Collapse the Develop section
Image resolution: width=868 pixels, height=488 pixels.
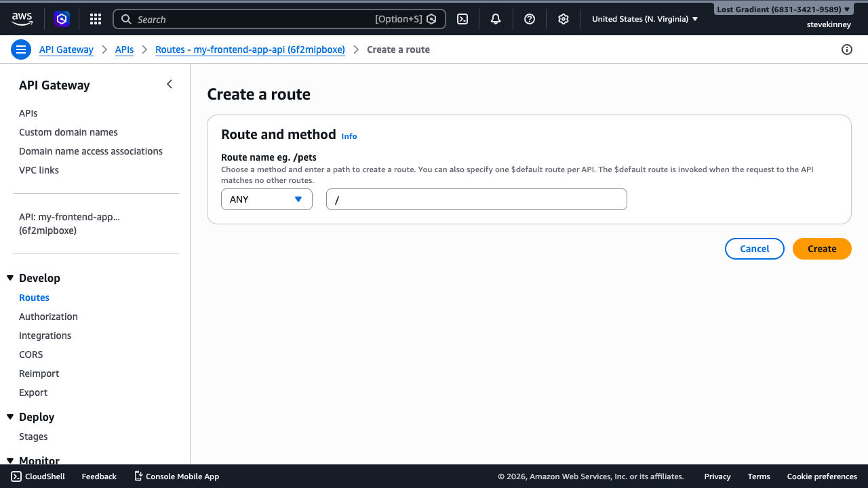coord(10,278)
